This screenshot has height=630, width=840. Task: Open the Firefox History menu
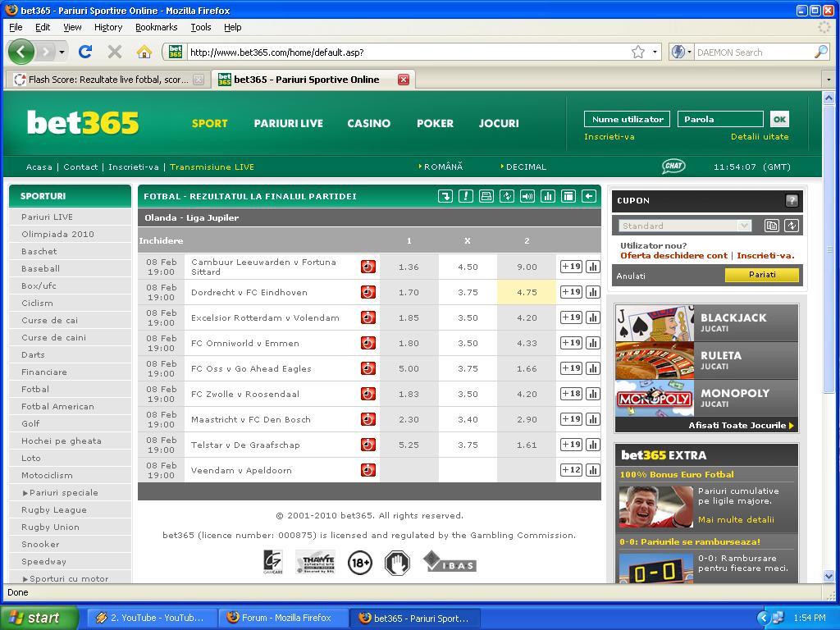[x=108, y=27]
